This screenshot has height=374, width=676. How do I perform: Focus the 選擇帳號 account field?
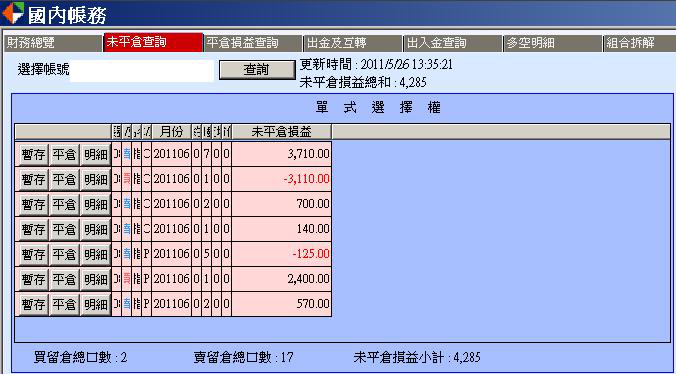(142, 71)
